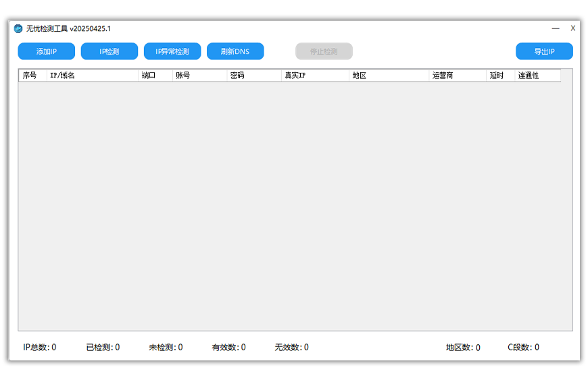Viewport: 588px width, 378px height.
Task: Run the IP异常检测 check
Action: point(172,51)
